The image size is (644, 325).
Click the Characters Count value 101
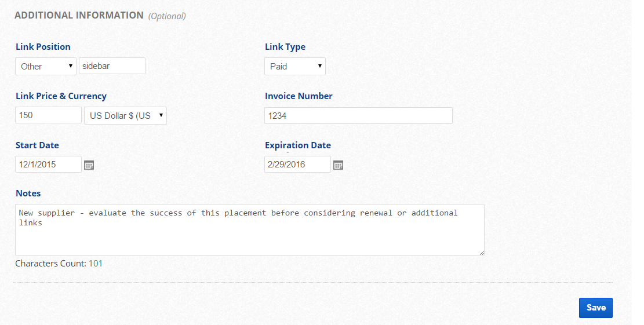96,264
